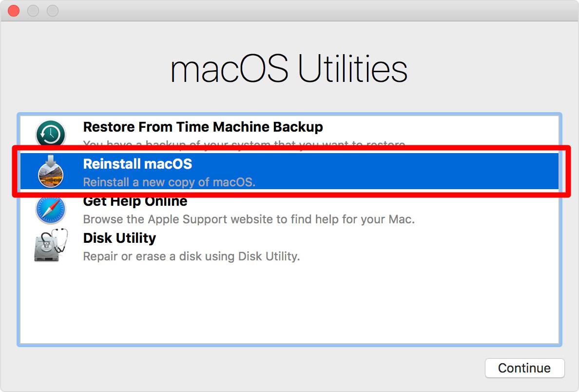Click the minimize window button

[x=33, y=10]
